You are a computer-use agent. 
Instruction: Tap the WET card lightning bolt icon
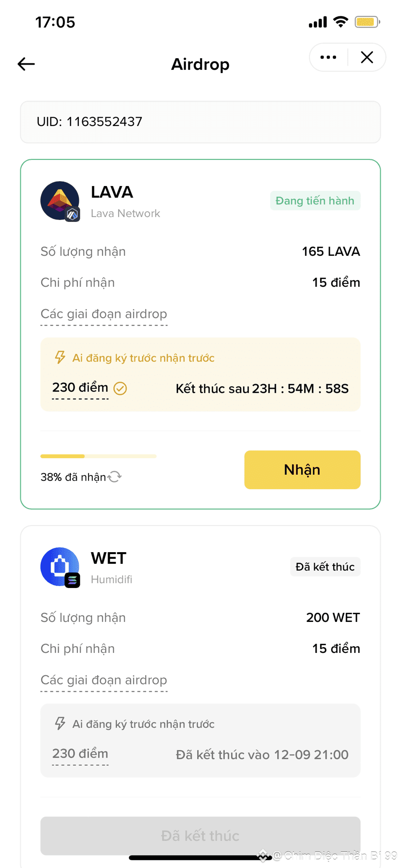(60, 724)
